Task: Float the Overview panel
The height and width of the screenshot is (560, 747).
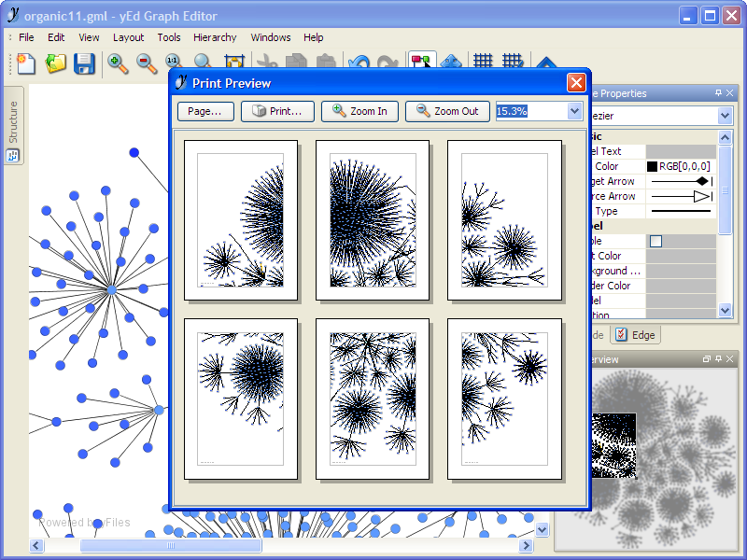Action: [x=707, y=359]
